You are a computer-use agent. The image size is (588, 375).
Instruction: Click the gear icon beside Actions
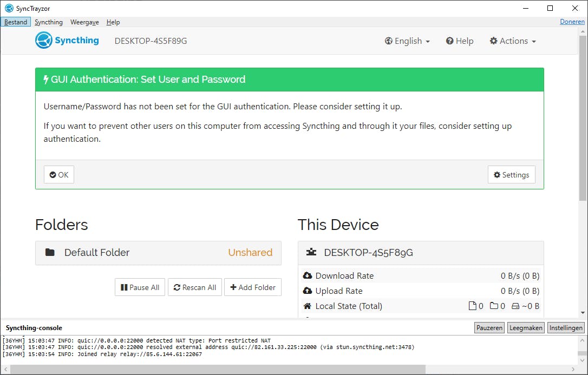click(x=493, y=41)
